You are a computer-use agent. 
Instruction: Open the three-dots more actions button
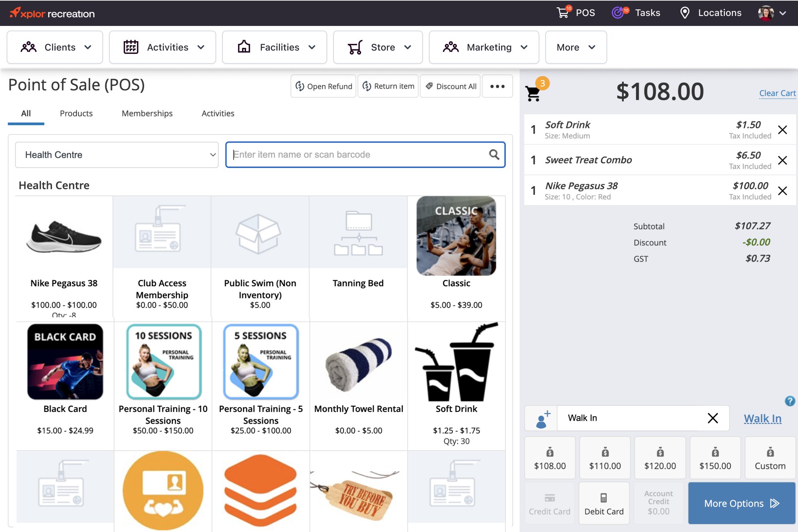[x=497, y=86]
